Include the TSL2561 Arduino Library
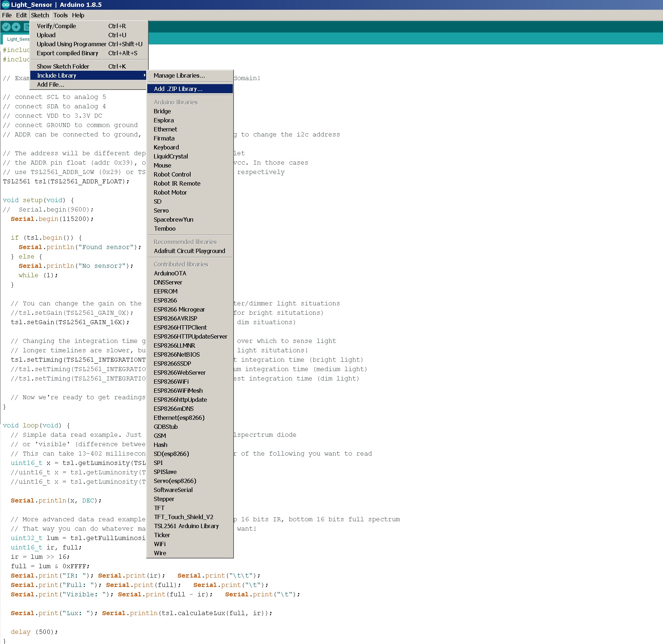 pos(190,526)
